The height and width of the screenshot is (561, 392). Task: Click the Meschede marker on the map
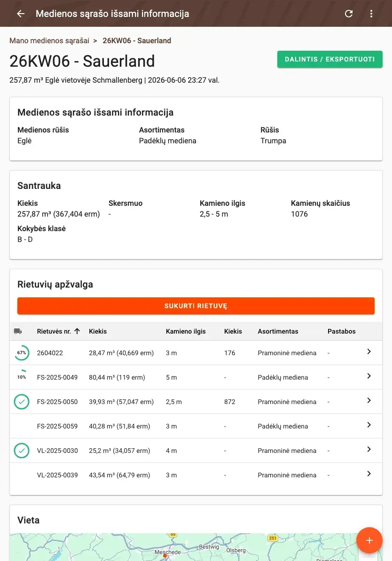click(165, 556)
